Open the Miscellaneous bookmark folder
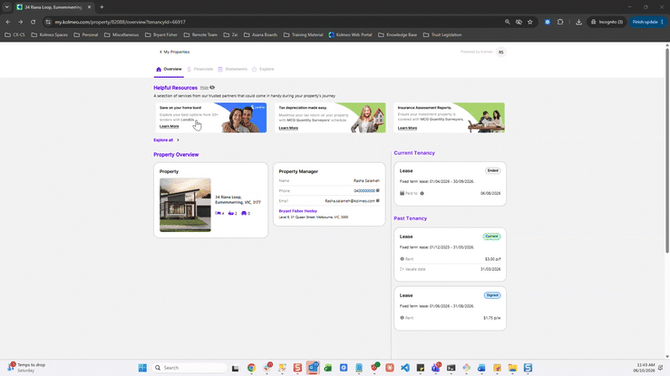Image resolution: width=670 pixels, height=376 pixels. pyautogui.click(x=121, y=35)
